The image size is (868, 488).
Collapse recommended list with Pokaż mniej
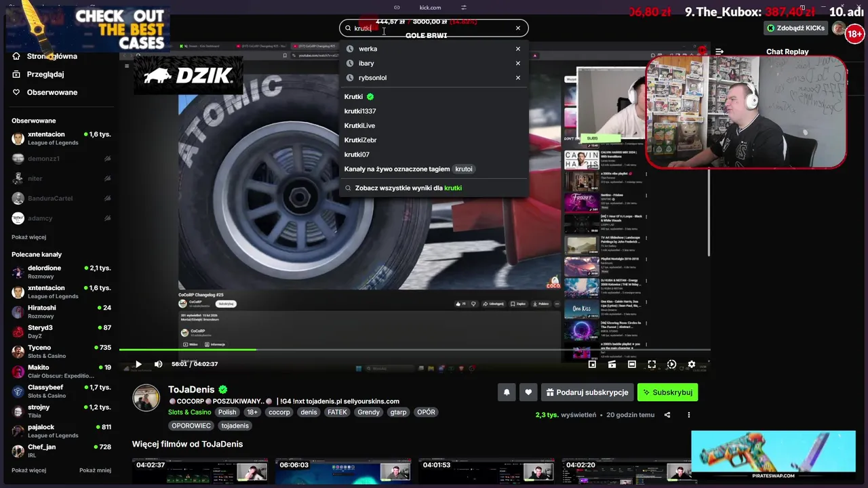pos(95,470)
